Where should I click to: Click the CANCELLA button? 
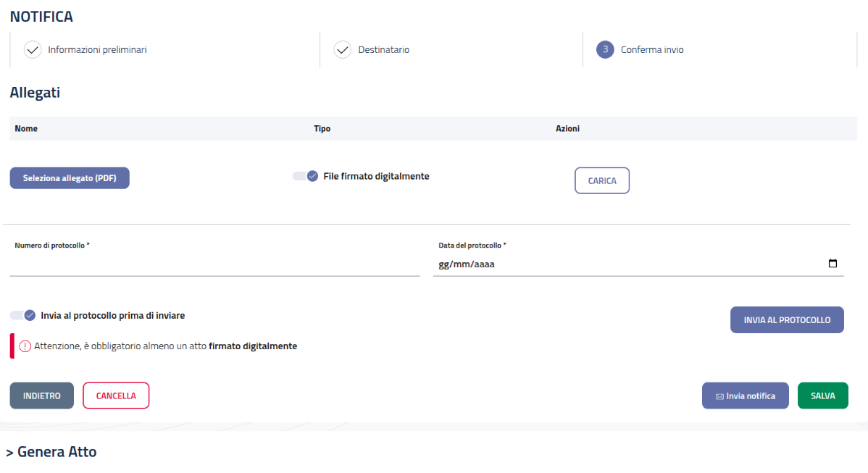(116, 395)
